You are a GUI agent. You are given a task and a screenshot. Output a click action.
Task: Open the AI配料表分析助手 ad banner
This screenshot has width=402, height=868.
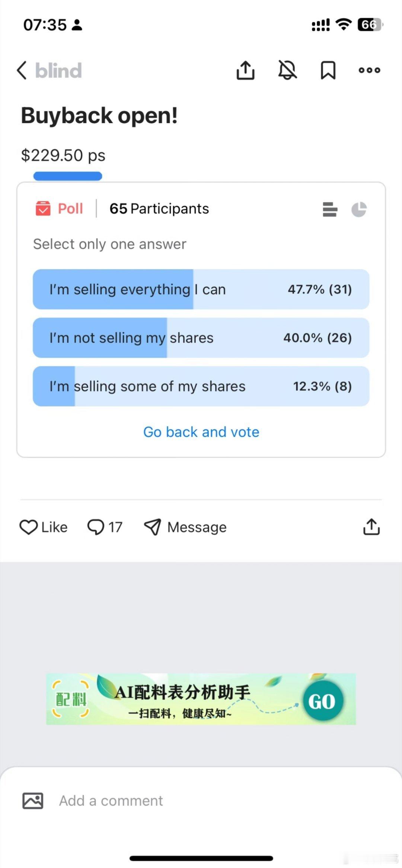[182, 699]
